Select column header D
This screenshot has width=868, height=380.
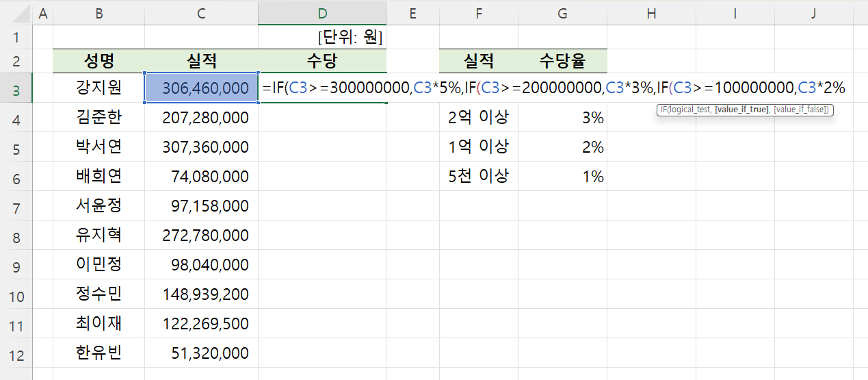[x=322, y=14]
